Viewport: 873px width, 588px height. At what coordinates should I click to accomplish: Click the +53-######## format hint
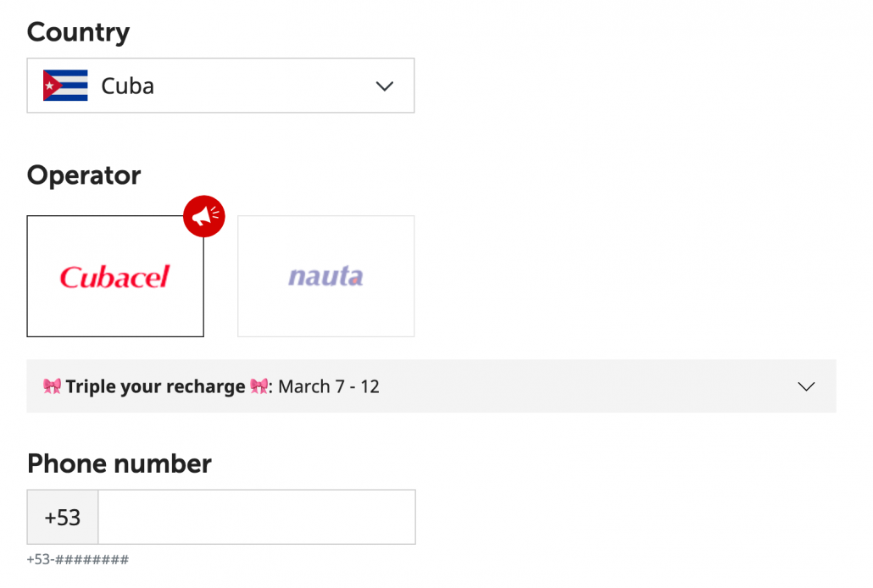click(x=78, y=559)
